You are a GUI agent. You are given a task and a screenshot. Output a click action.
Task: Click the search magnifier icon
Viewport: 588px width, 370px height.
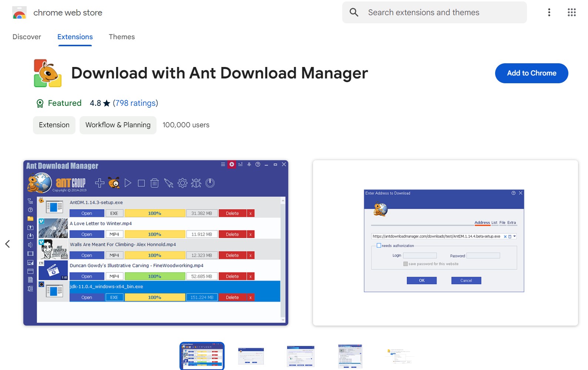point(354,12)
